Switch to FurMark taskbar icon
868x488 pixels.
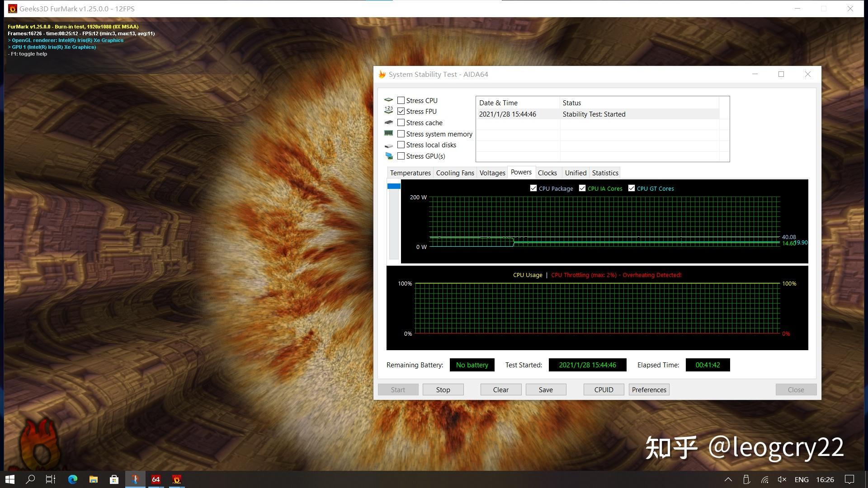177,479
